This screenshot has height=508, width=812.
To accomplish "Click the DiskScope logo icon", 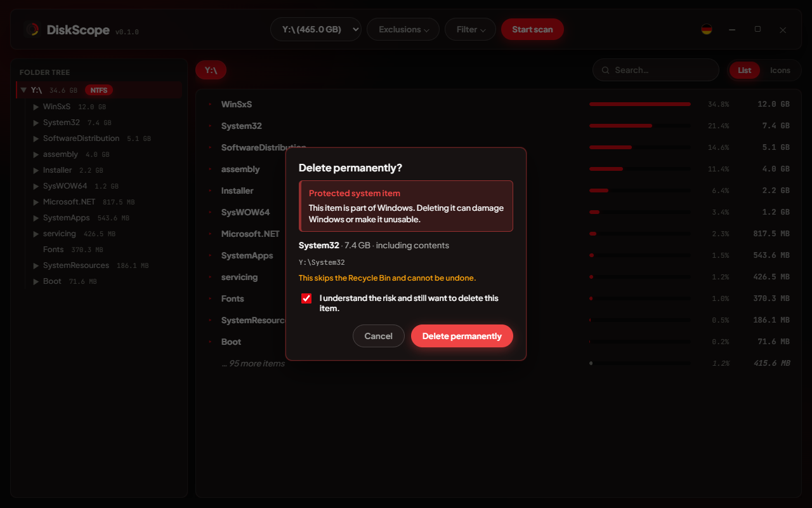I will (x=32, y=30).
